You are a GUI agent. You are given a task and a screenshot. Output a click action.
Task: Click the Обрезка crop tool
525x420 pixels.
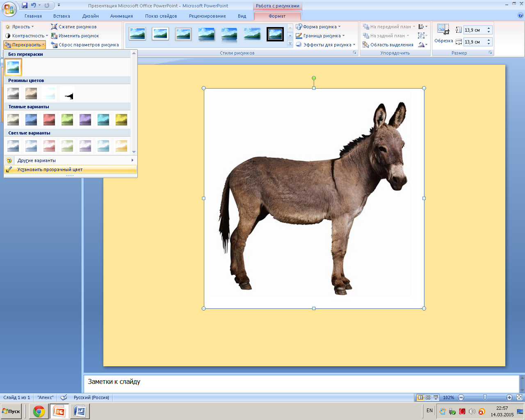pyautogui.click(x=443, y=34)
